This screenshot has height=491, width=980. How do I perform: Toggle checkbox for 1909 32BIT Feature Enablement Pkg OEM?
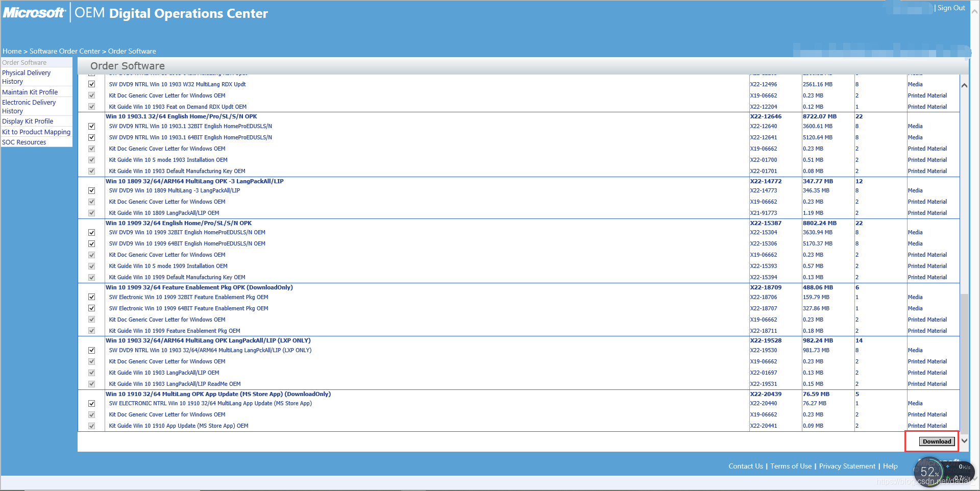[x=92, y=297]
